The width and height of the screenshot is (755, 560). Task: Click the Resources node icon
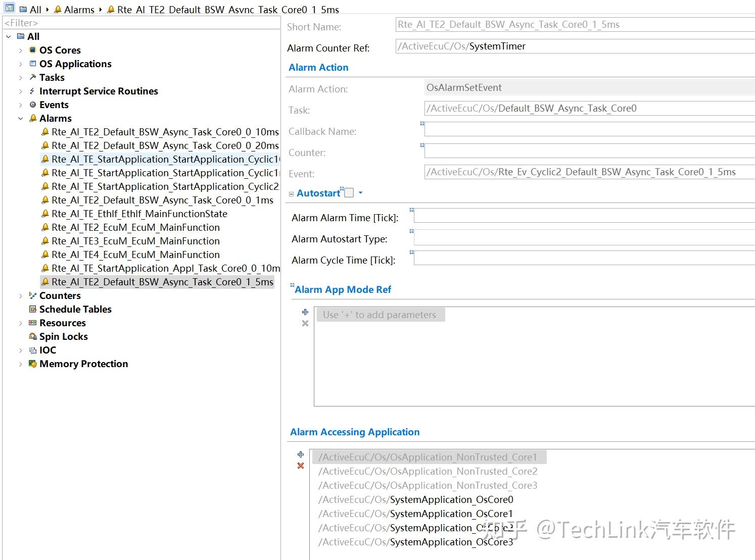[33, 323]
